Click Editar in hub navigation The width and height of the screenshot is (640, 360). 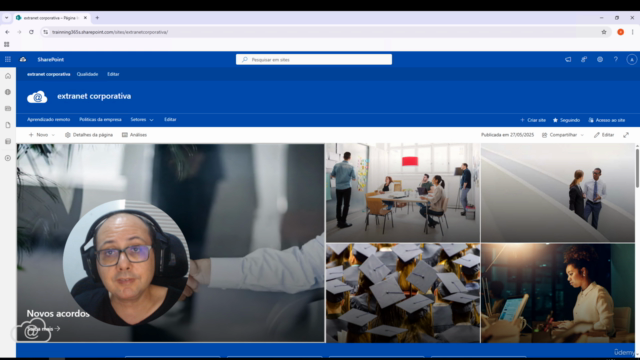tap(113, 74)
